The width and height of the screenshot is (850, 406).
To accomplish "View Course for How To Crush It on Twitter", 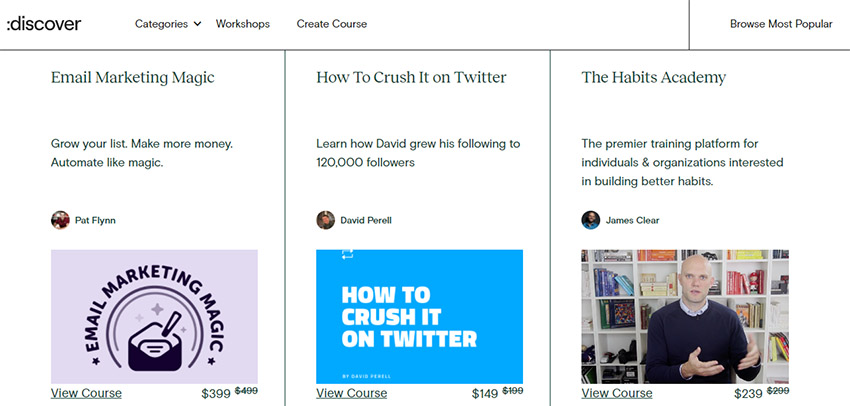I will 351,393.
